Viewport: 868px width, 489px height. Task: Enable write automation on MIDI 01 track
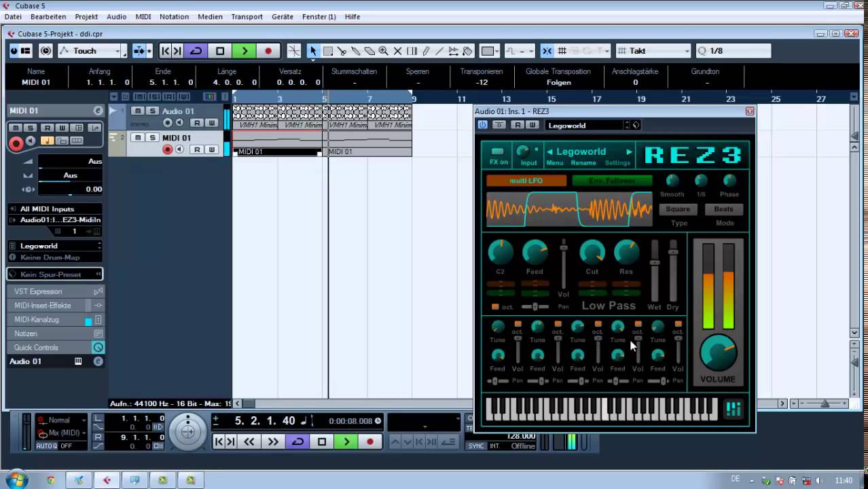(x=211, y=149)
